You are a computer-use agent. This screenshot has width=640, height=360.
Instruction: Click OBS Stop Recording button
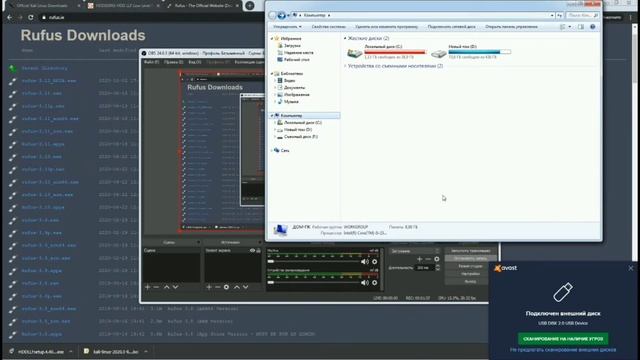tap(470, 258)
